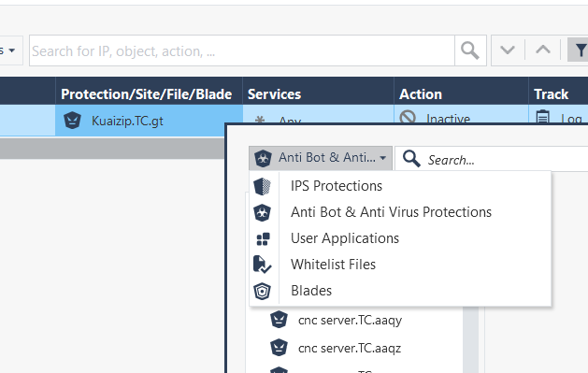Viewport: 588px width, 373px height.
Task: Click the Whitelist Files document icon
Action: [262, 265]
